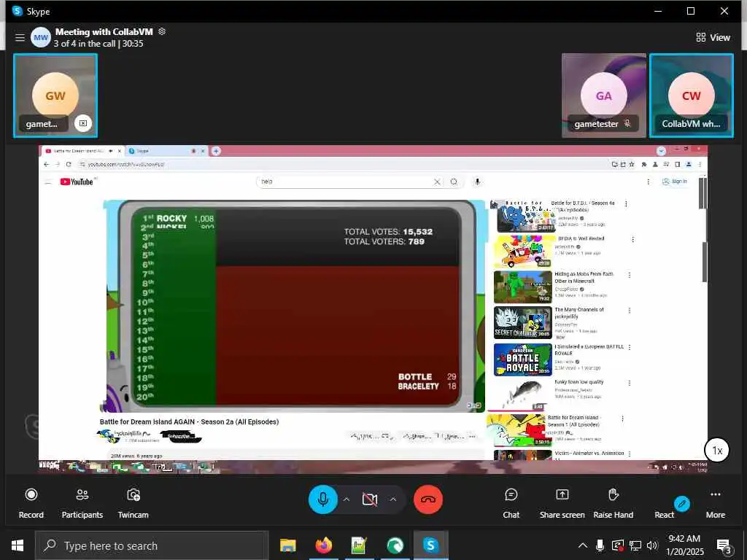Screen dimensions: 747x560
Task: Open the View layout options
Action: tap(713, 37)
